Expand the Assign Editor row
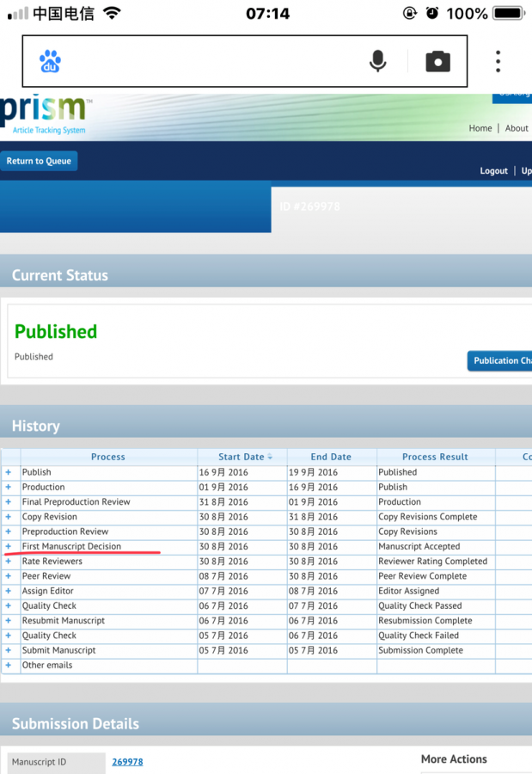Viewport: 532px width, 774px height. (9, 592)
